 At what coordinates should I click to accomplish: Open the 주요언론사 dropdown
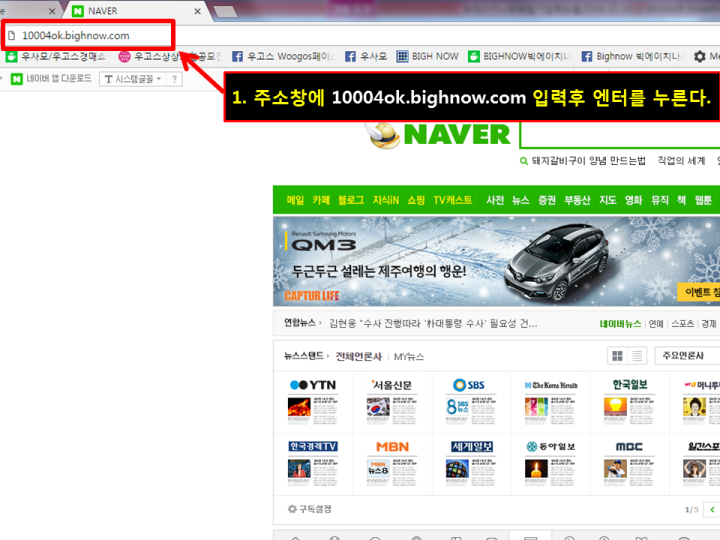pos(687,355)
